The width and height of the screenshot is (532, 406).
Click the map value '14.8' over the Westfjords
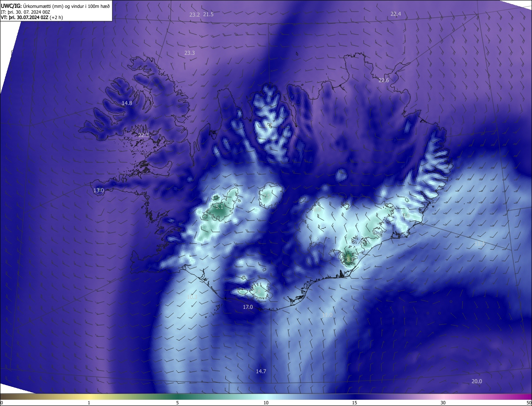(127, 103)
